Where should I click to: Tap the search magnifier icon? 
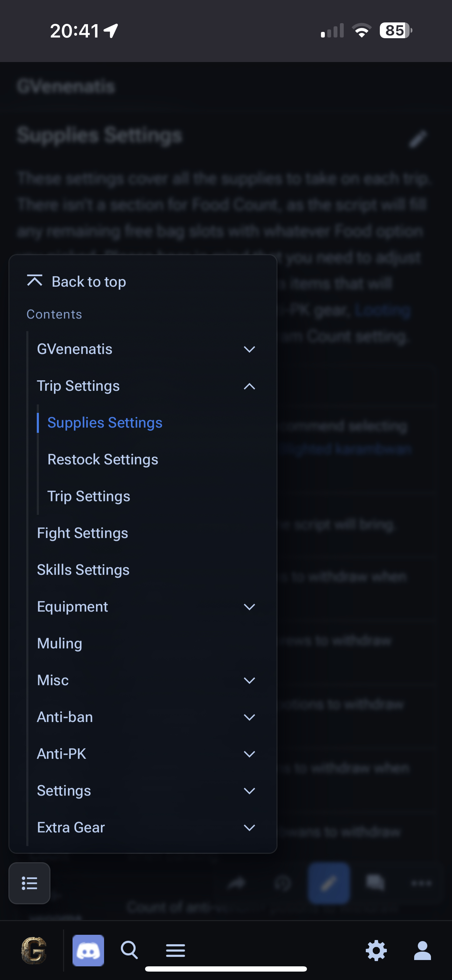pyautogui.click(x=129, y=950)
